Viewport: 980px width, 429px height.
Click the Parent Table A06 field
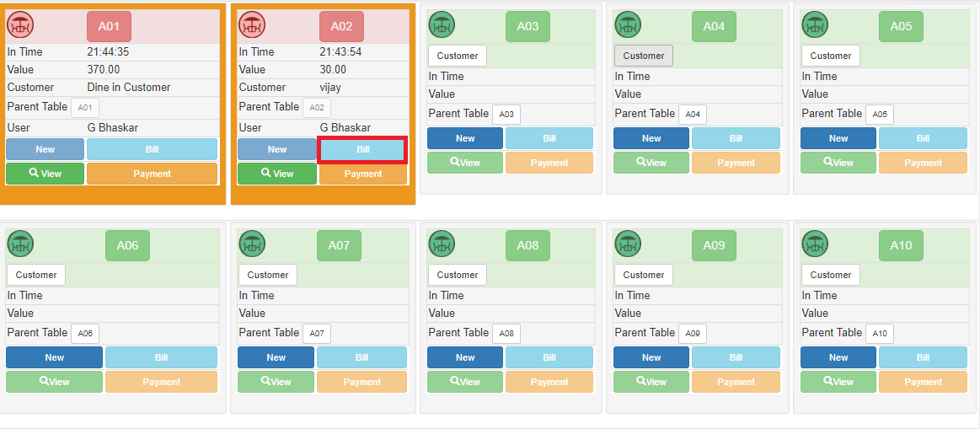point(85,333)
